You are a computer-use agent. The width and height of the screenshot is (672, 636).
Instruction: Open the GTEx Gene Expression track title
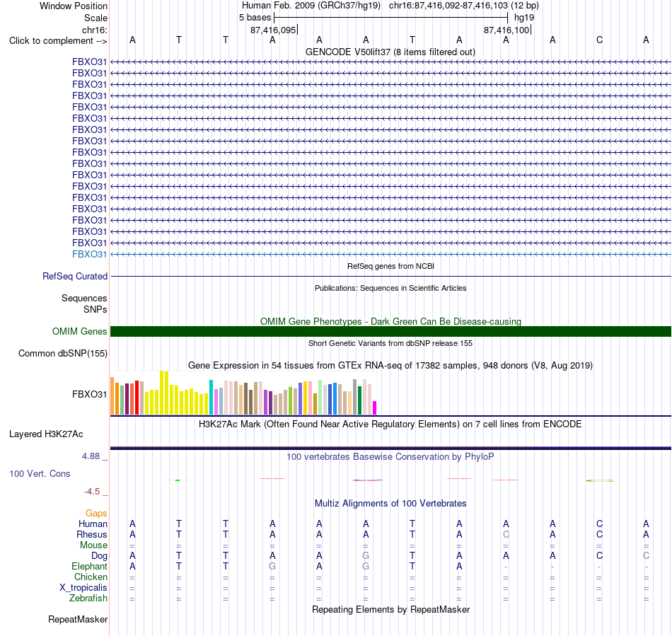coord(390,366)
